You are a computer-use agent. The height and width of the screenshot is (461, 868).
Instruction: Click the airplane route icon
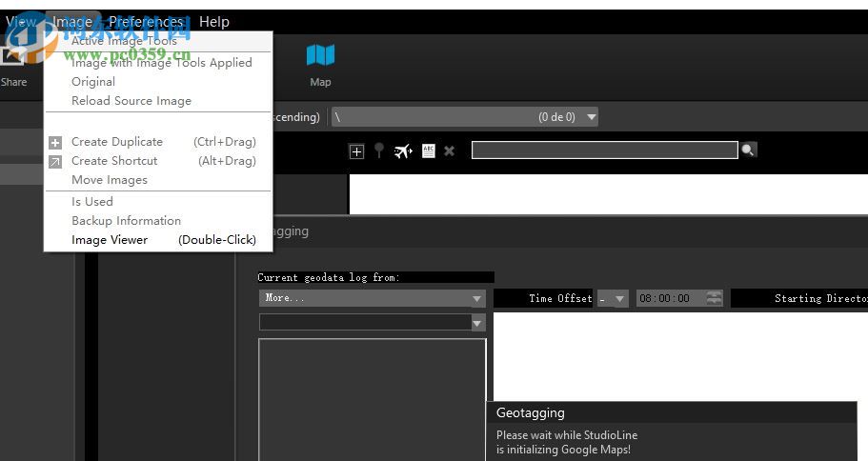(x=403, y=150)
